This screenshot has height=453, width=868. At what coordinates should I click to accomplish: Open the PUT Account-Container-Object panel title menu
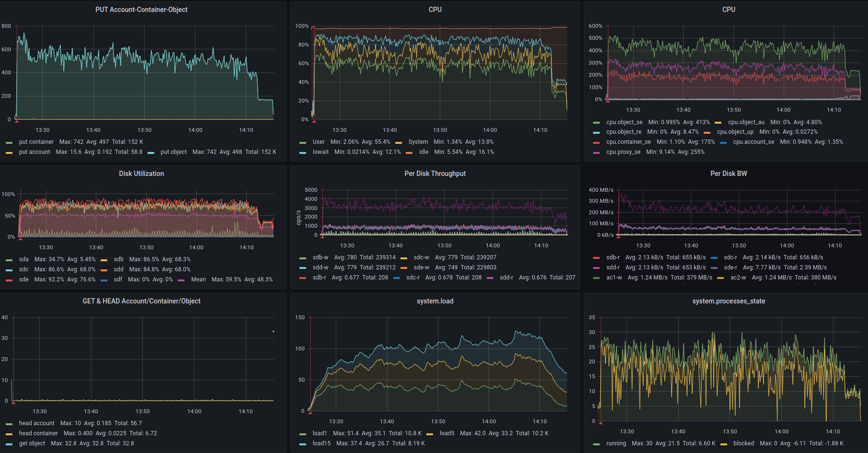click(x=141, y=10)
